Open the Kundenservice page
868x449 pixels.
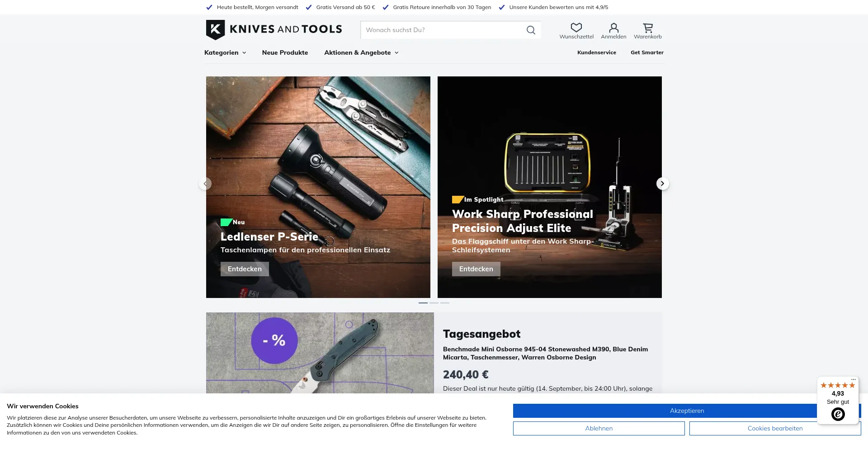tap(596, 52)
